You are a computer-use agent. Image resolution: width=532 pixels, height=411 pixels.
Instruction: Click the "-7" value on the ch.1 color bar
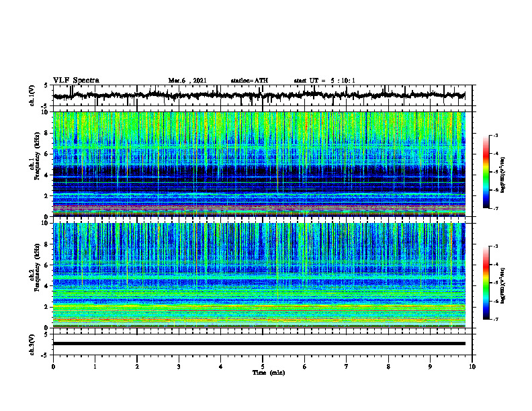(496, 208)
